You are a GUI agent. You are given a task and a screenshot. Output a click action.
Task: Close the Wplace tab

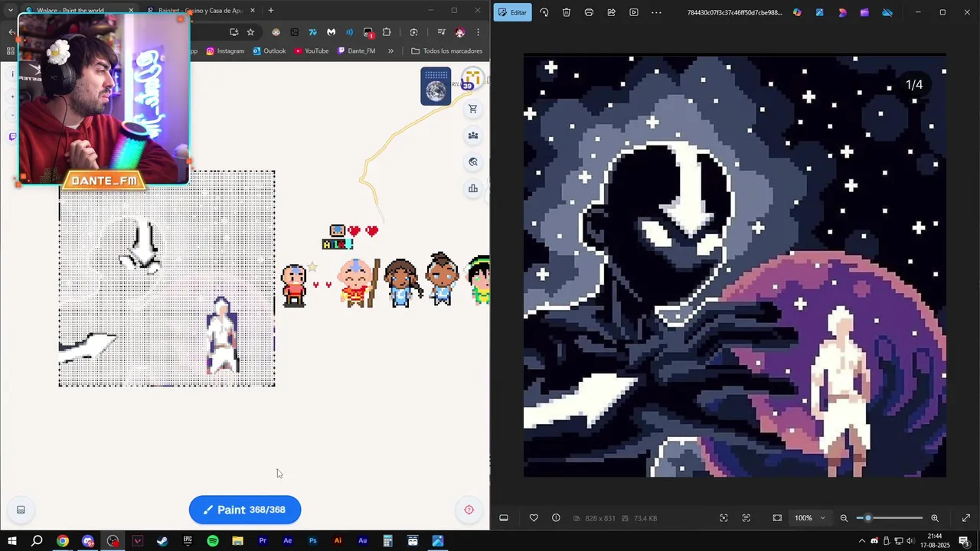tap(131, 11)
